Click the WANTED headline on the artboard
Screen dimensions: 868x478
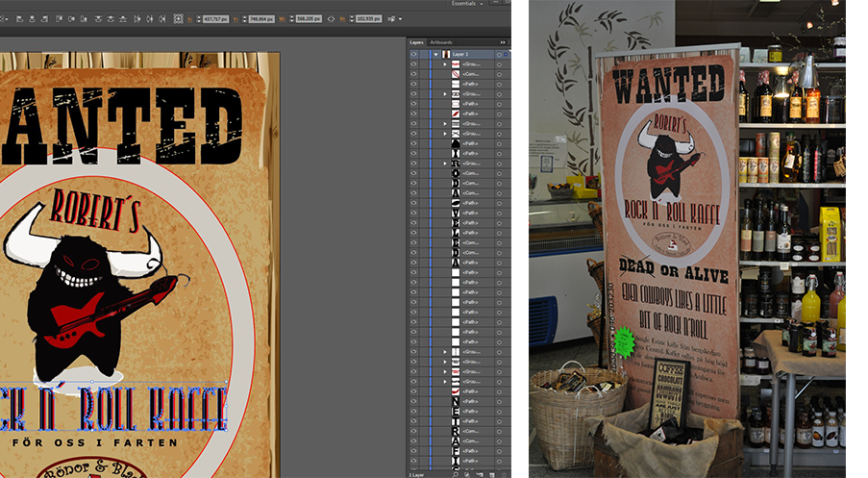(122, 126)
